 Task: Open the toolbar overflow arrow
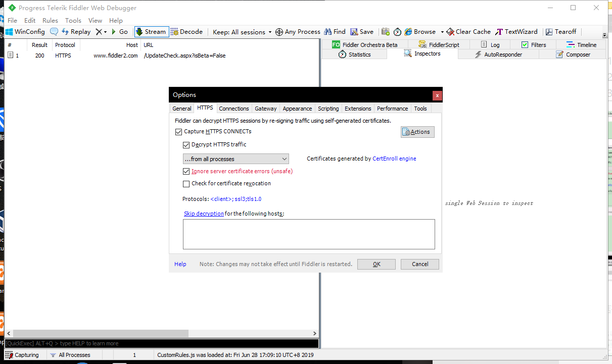(x=605, y=35)
